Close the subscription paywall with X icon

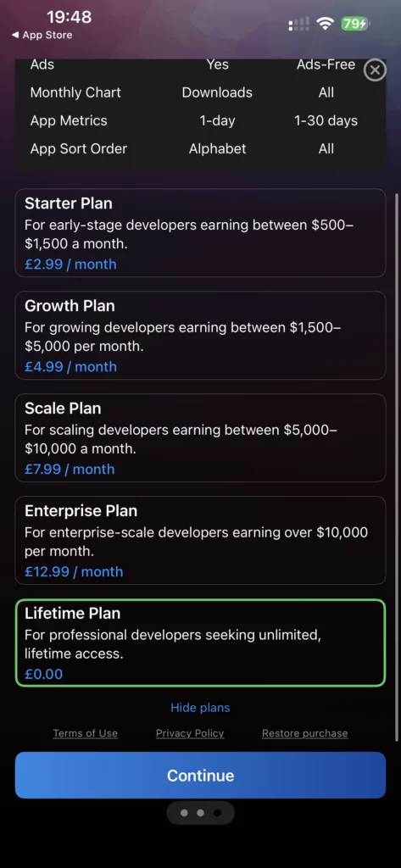tap(375, 70)
